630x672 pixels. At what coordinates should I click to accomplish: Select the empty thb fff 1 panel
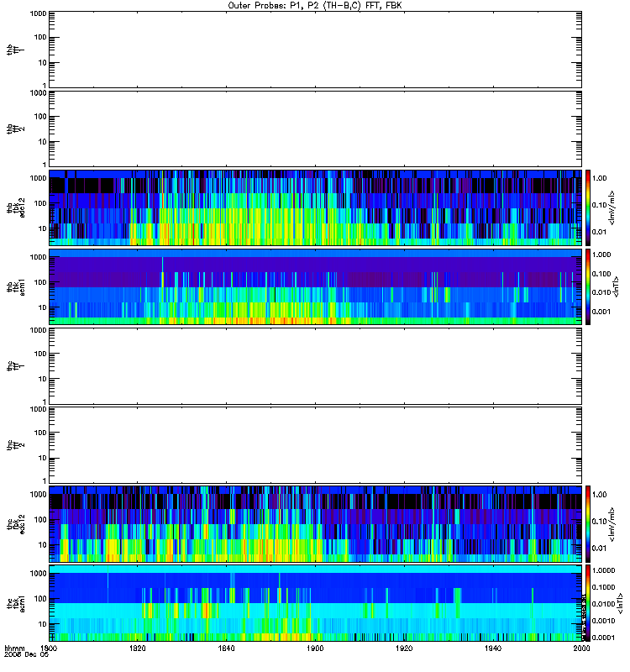coord(315,50)
